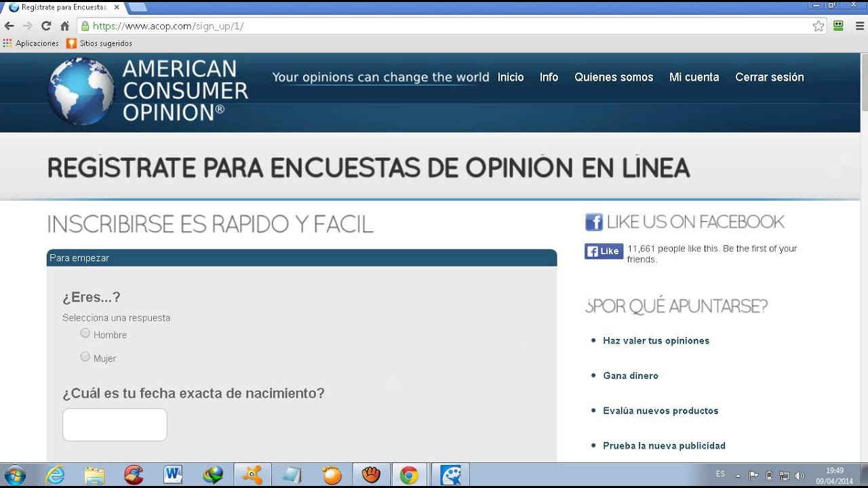Click Cerrar sesión in navigation
Image resolution: width=868 pixels, height=488 pixels.
[x=770, y=77]
